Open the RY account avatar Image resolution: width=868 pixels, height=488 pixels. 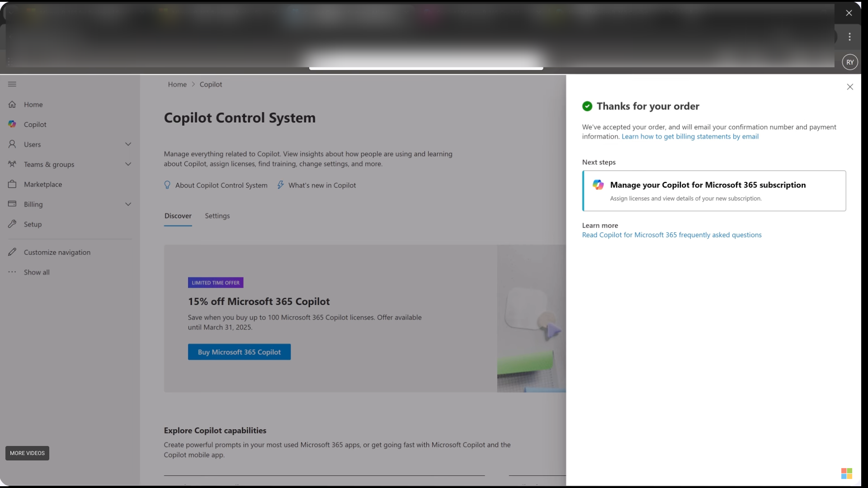[850, 62]
